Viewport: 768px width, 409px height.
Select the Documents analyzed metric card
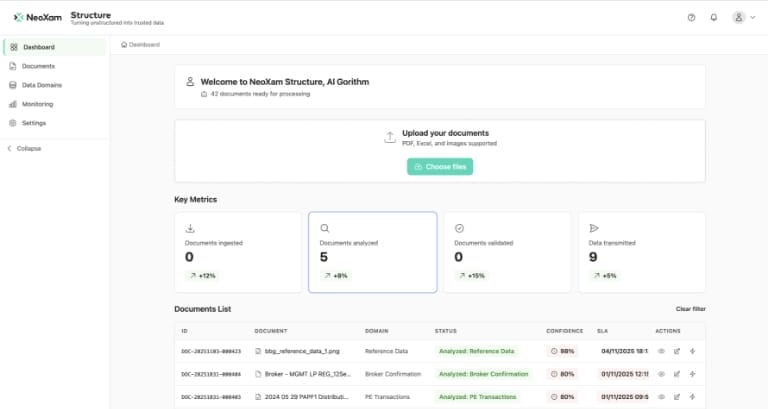click(372, 252)
